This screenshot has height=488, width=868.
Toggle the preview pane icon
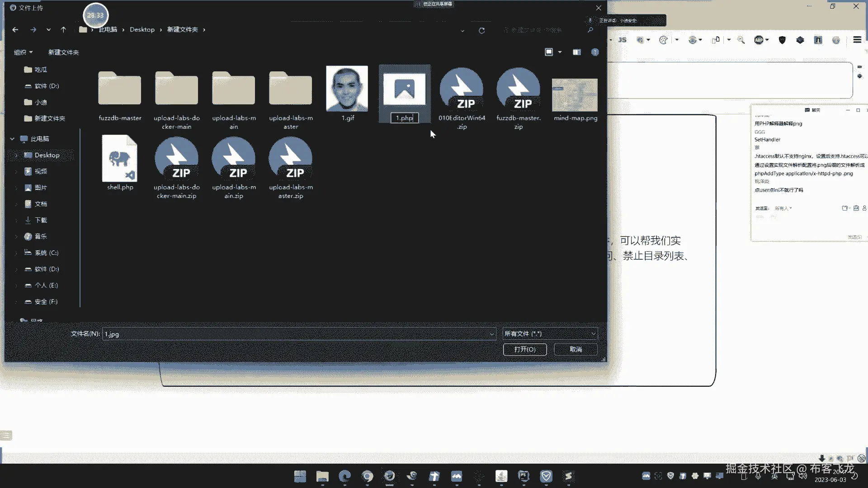coord(576,52)
